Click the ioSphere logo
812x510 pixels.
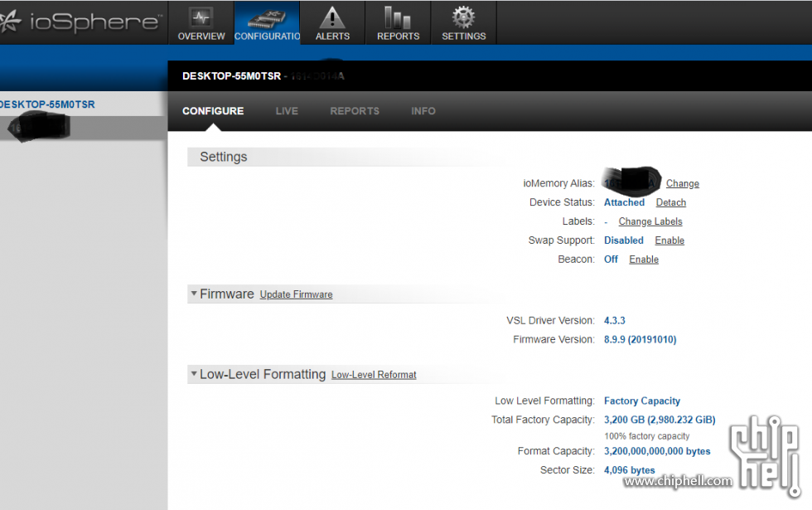coord(81,22)
